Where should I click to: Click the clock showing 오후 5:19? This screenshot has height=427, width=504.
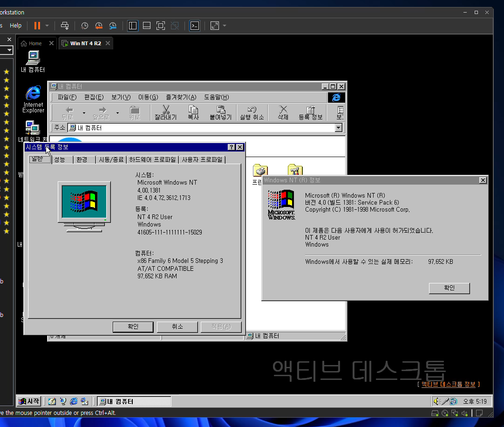tap(475, 401)
